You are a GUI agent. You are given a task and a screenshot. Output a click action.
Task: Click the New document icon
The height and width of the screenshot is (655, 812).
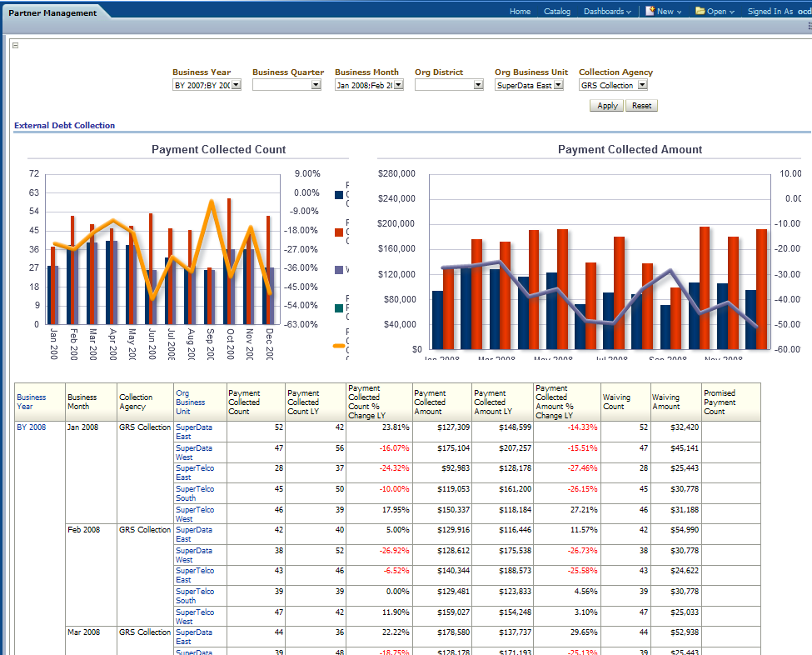650,12
